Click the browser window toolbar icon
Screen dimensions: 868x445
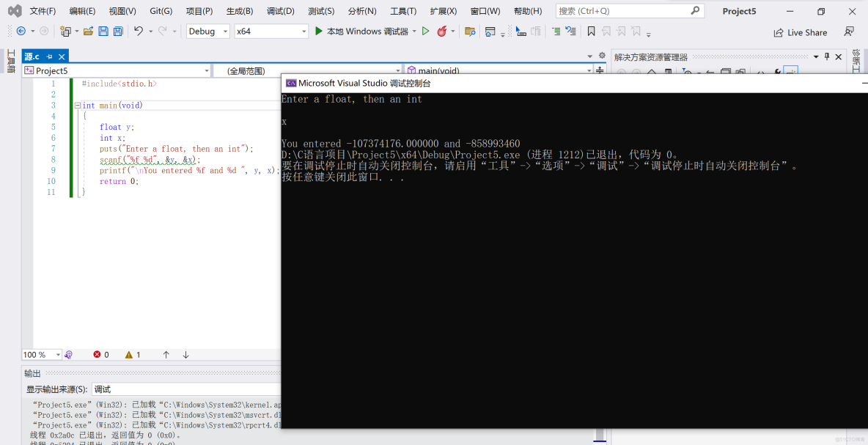pos(490,32)
